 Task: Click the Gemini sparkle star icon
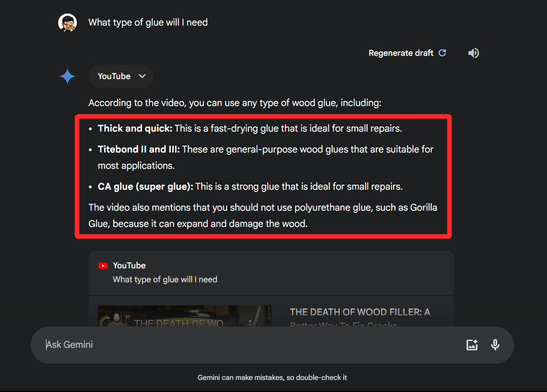tap(68, 76)
